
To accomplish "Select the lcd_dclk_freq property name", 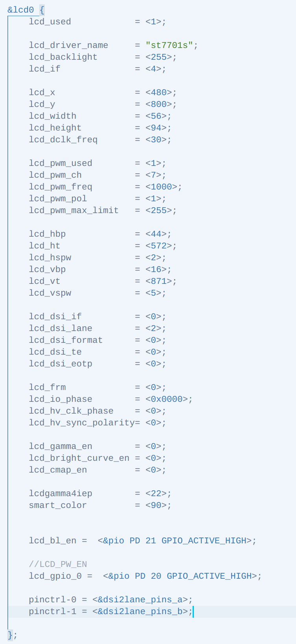I will coord(63,140).
